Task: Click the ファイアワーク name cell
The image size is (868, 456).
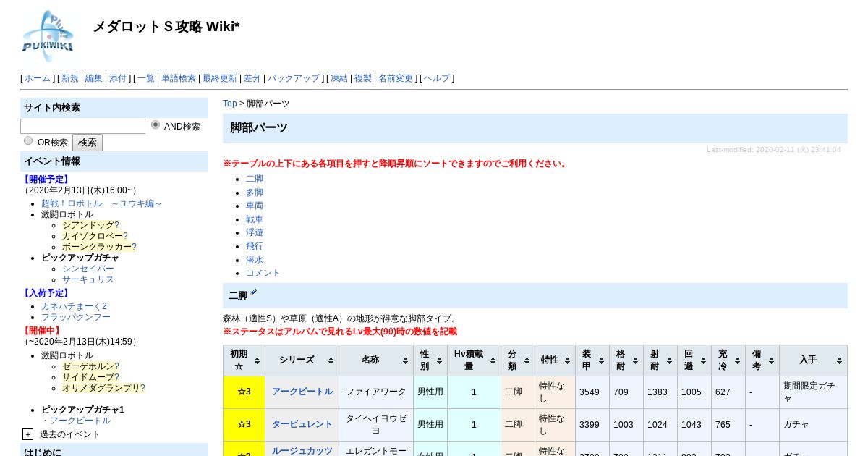Action: pos(376,392)
